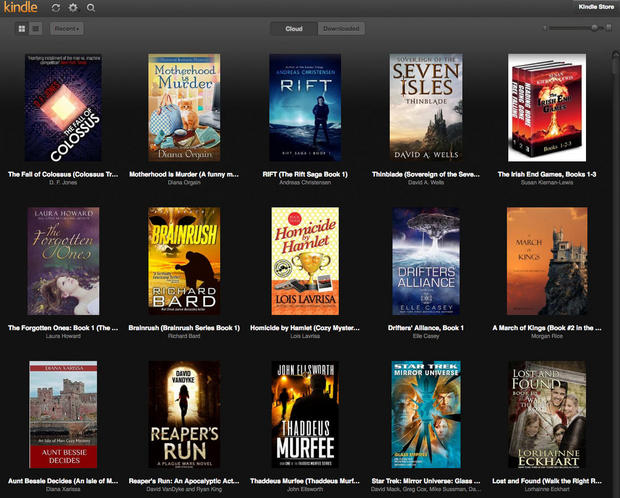Click the kindle logo
The height and width of the screenshot is (498, 620).
click(21, 7)
